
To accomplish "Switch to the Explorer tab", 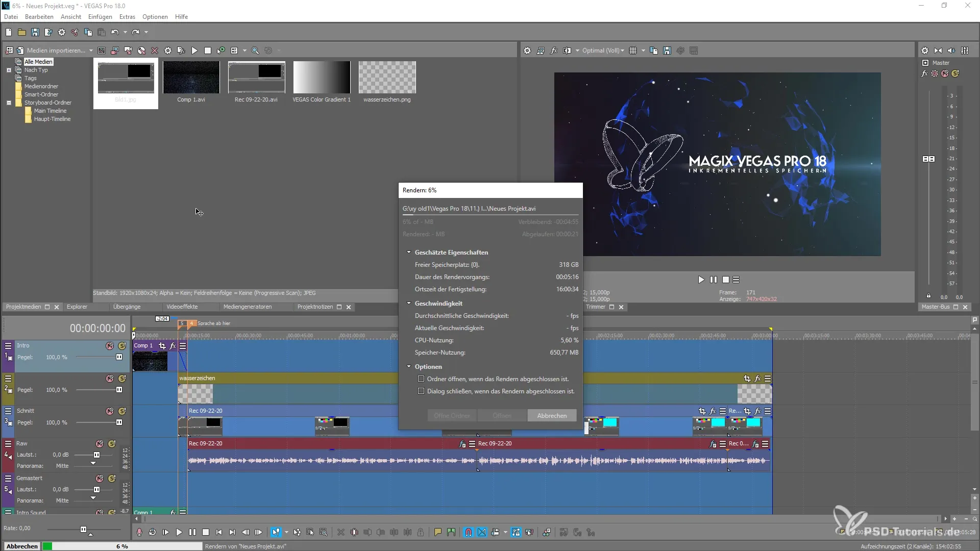I will [x=77, y=307].
